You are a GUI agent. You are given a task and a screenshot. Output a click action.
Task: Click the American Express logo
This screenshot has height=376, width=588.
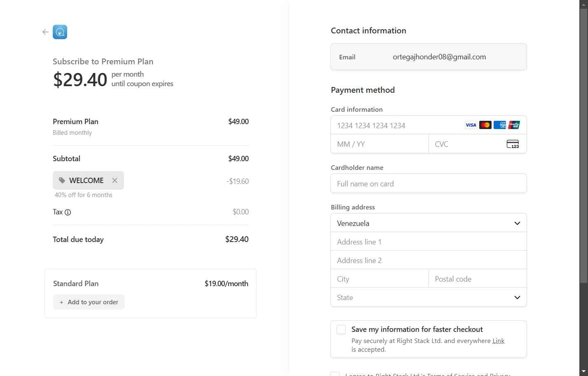[499, 125]
